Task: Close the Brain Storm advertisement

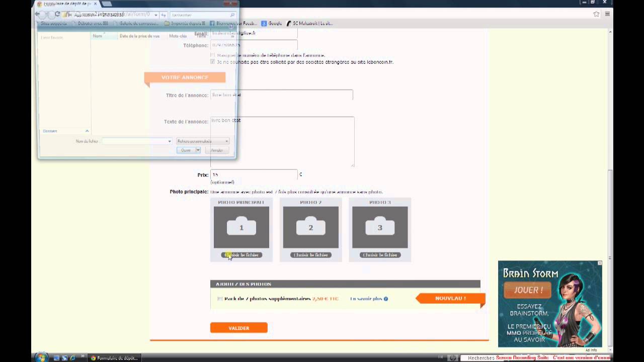Action: point(600,263)
